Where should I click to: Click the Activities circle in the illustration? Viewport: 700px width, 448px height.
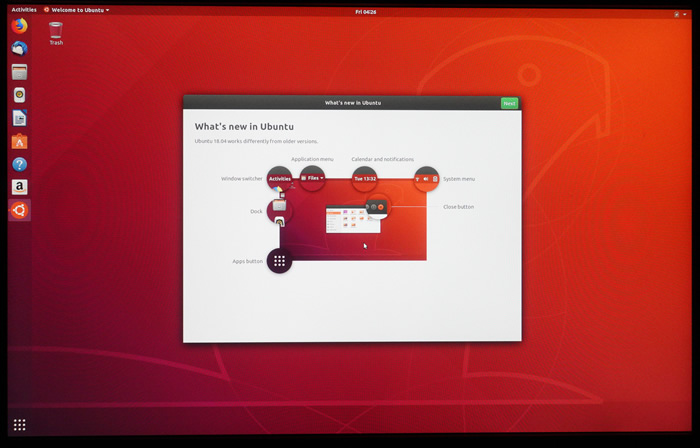pyautogui.click(x=279, y=178)
